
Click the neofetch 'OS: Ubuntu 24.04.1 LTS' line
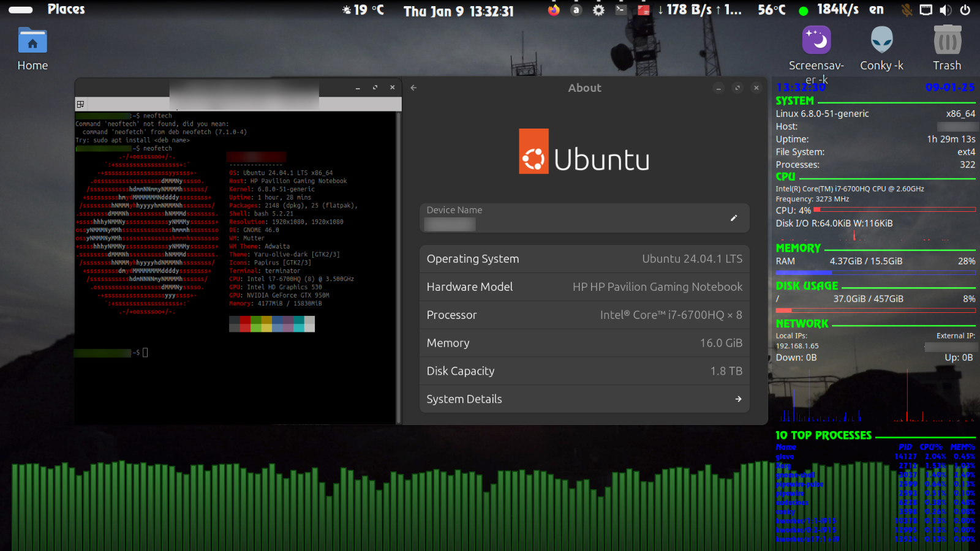coord(281,173)
